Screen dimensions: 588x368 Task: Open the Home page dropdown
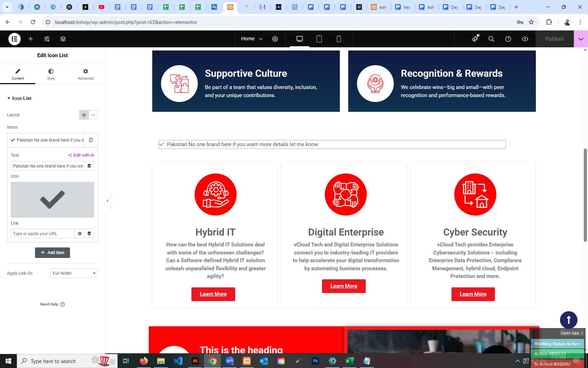252,39
